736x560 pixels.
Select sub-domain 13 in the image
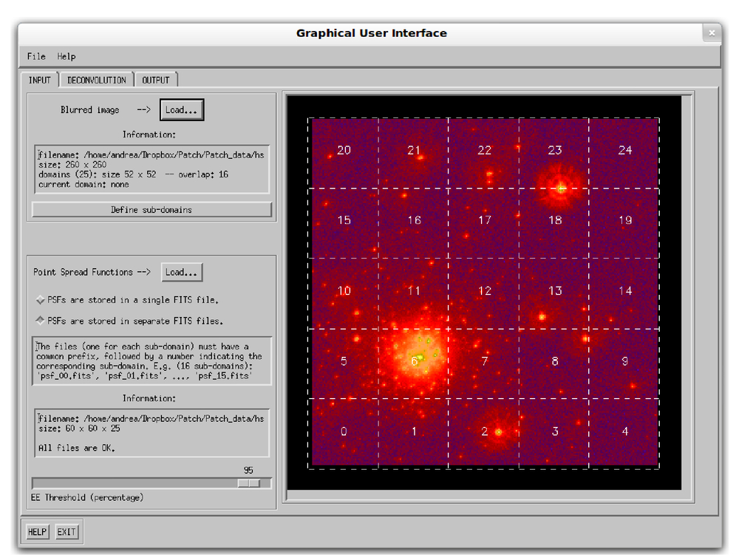coord(554,293)
